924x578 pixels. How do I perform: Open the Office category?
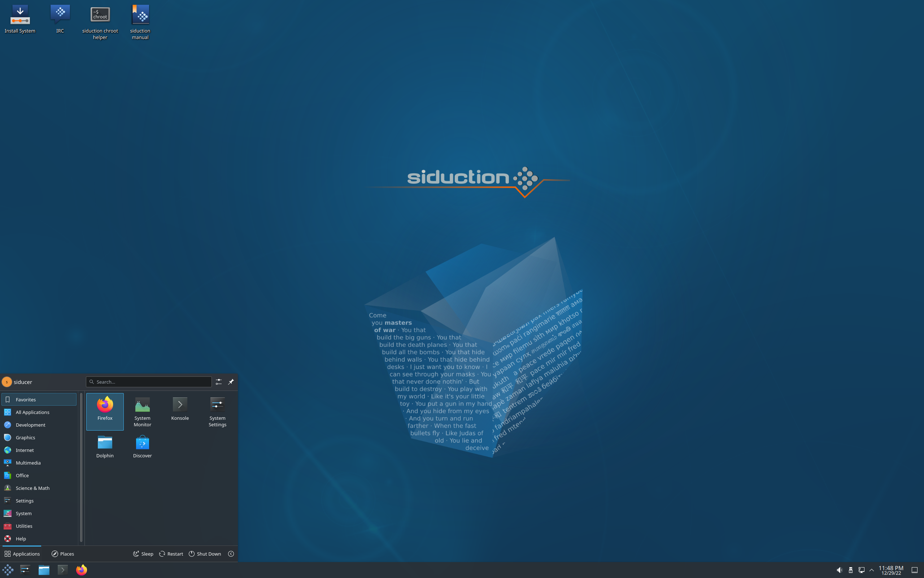pos(39,475)
